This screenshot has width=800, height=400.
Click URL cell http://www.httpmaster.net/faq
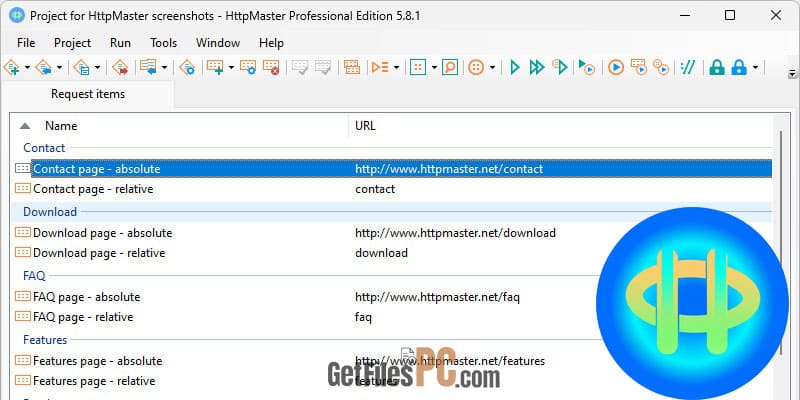438,296
